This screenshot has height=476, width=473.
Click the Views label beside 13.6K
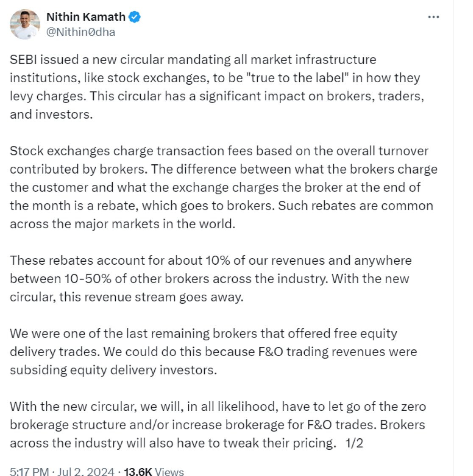(170, 471)
